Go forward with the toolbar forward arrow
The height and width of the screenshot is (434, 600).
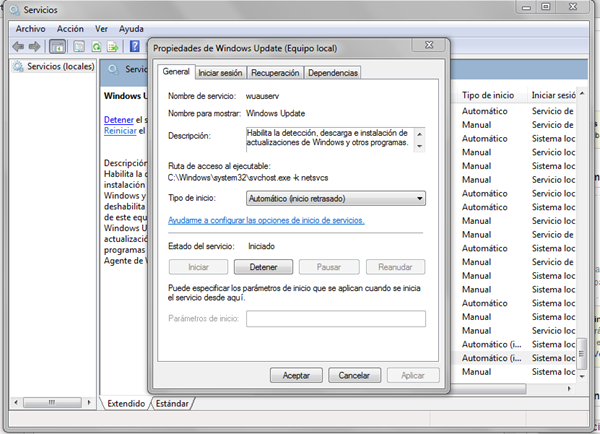coord(34,47)
